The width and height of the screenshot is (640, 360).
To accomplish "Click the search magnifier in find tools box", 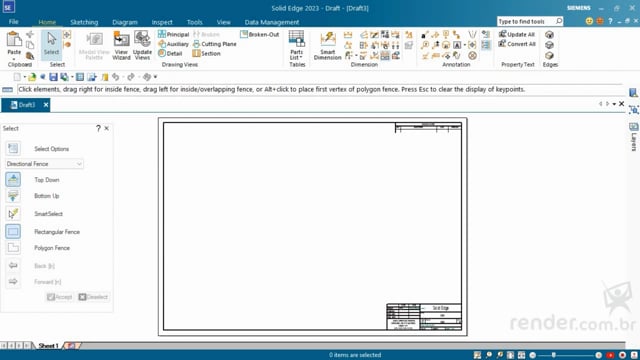I will click(x=559, y=21).
